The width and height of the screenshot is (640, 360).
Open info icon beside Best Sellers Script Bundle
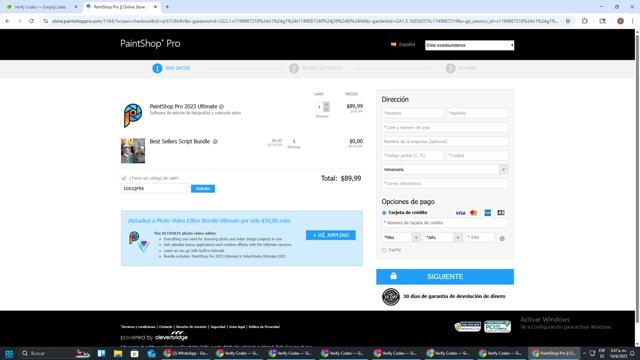click(x=215, y=142)
